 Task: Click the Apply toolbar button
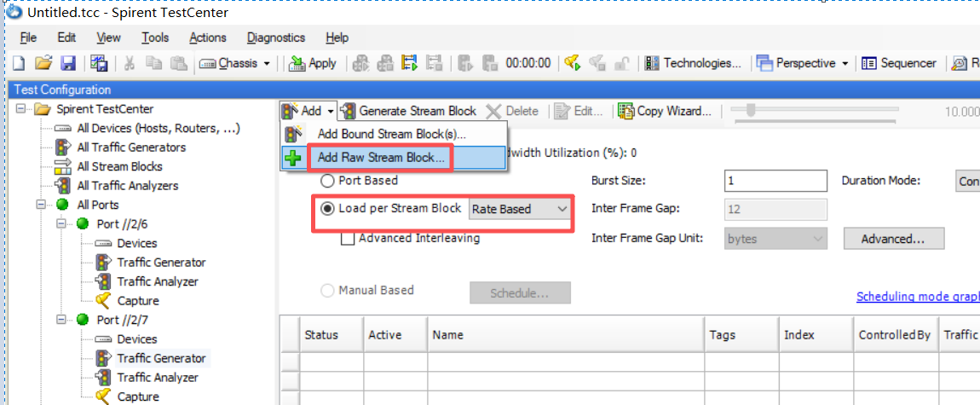coord(313,63)
